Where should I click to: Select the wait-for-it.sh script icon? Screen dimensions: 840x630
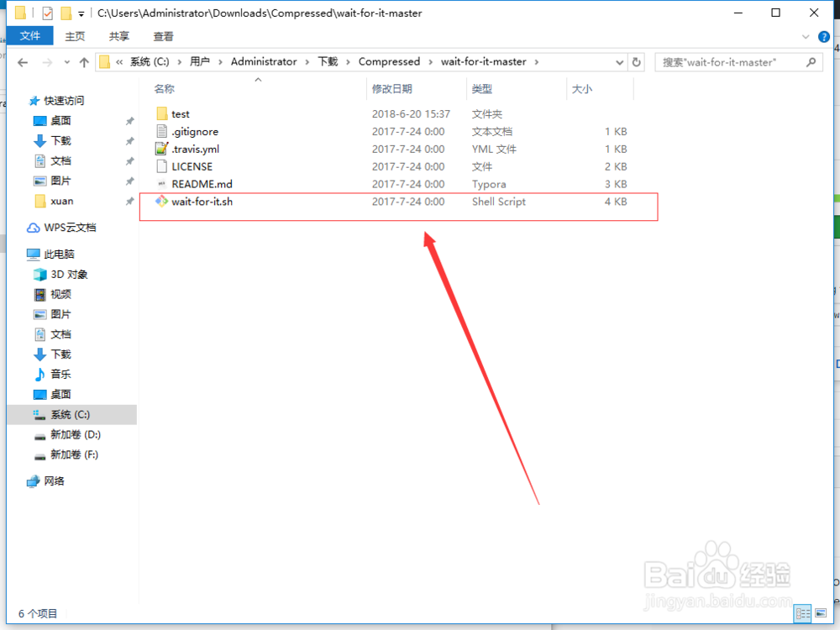pos(162,202)
